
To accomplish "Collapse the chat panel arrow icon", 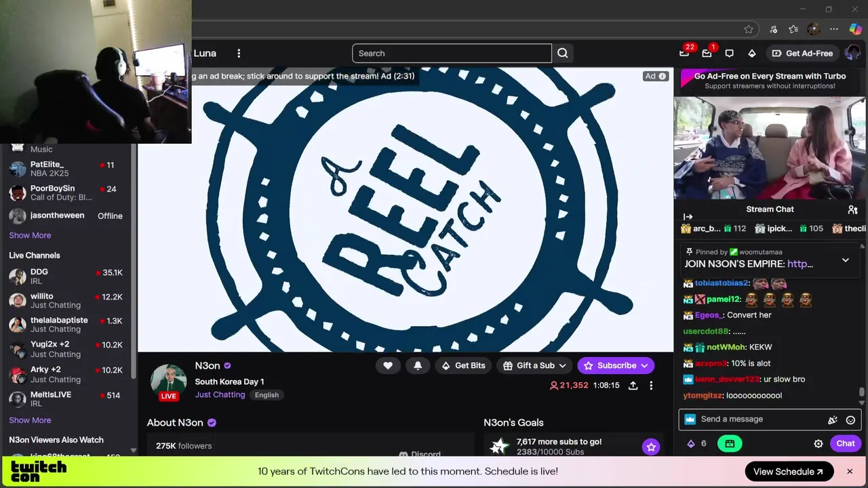I will point(688,217).
